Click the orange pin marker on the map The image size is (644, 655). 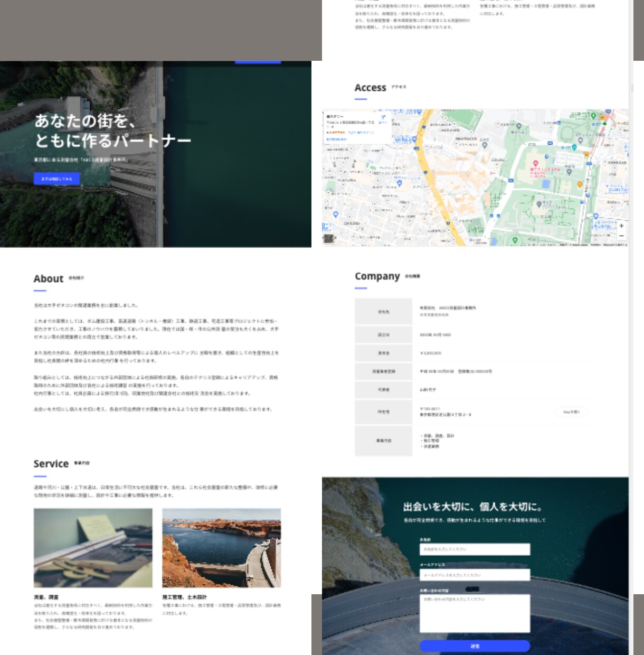580,184
